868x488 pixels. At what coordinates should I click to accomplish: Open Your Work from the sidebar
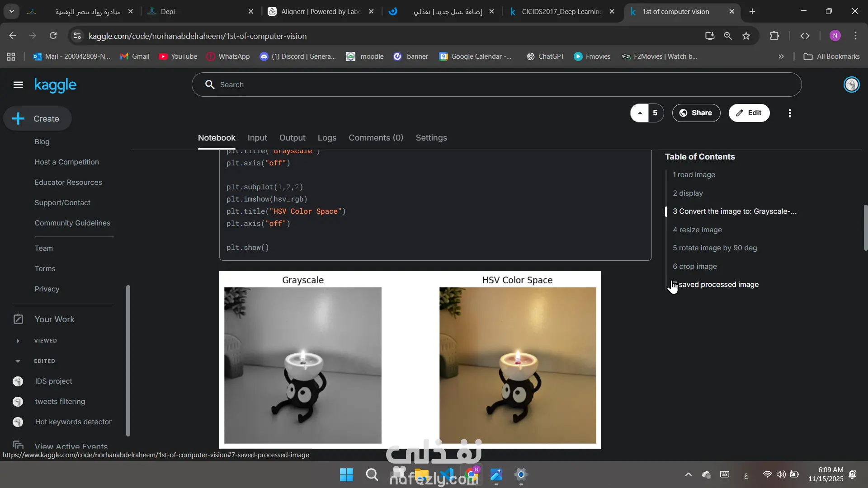54,319
